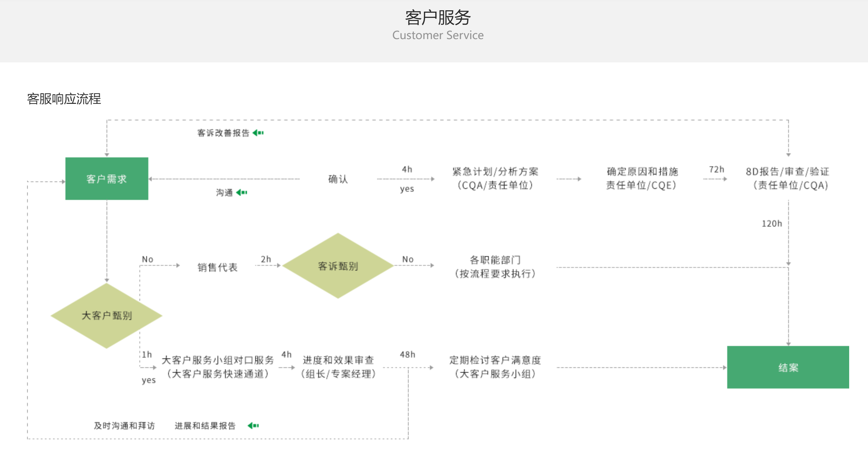Click 大客户服务小组对口服务 text
Image resolution: width=868 pixels, height=454 pixels.
[218, 360]
